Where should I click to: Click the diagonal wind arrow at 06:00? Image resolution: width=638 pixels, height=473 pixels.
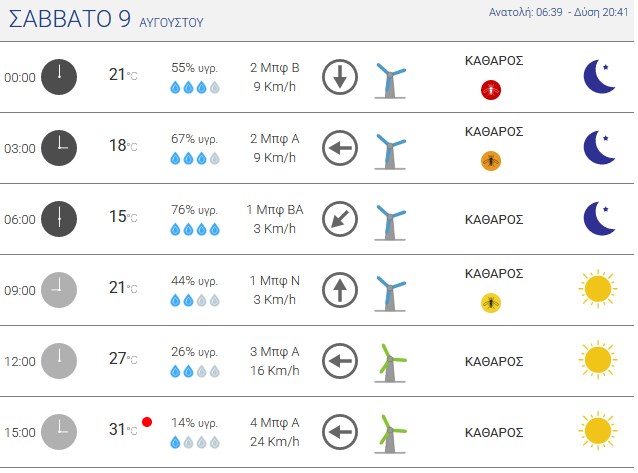(340, 219)
